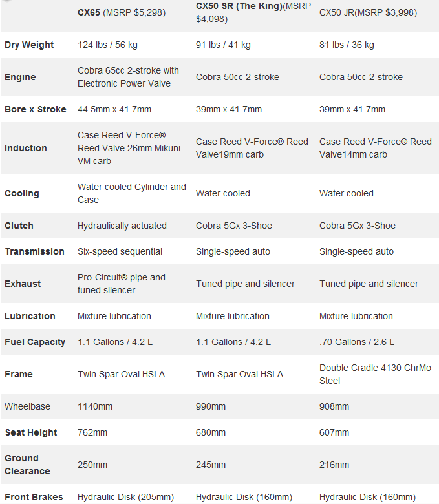Click the Engine row label

20,77
